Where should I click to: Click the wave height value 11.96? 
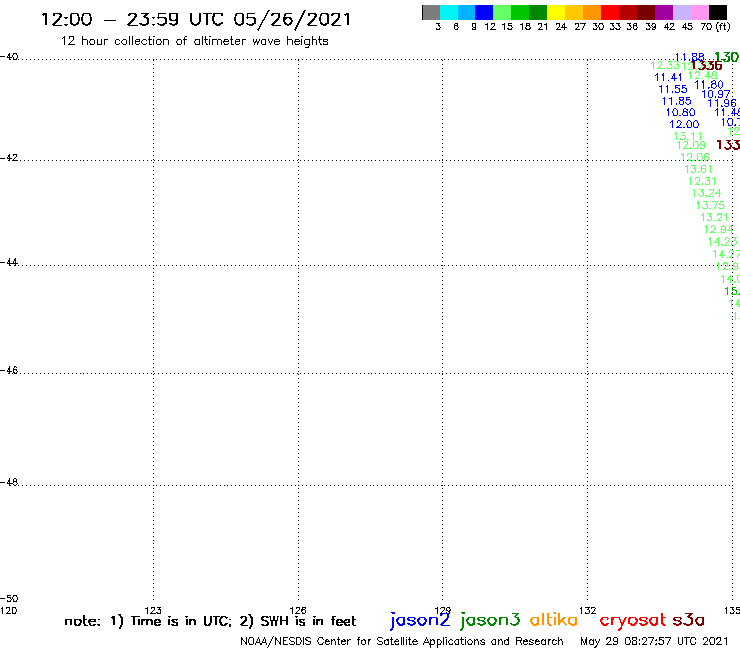pyautogui.click(x=722, y=103)
